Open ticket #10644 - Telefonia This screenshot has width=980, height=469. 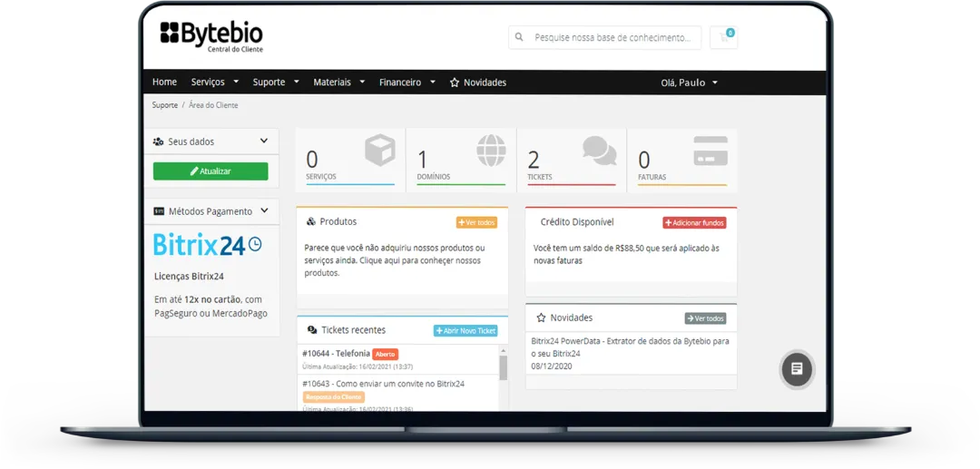coord(337,354)
